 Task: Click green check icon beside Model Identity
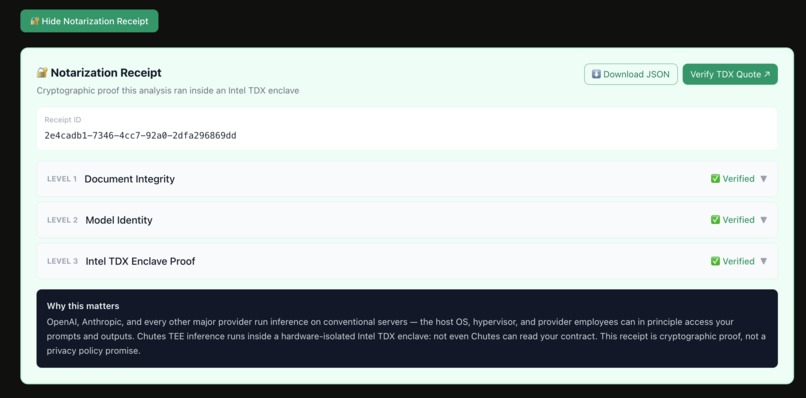point(715,220)
